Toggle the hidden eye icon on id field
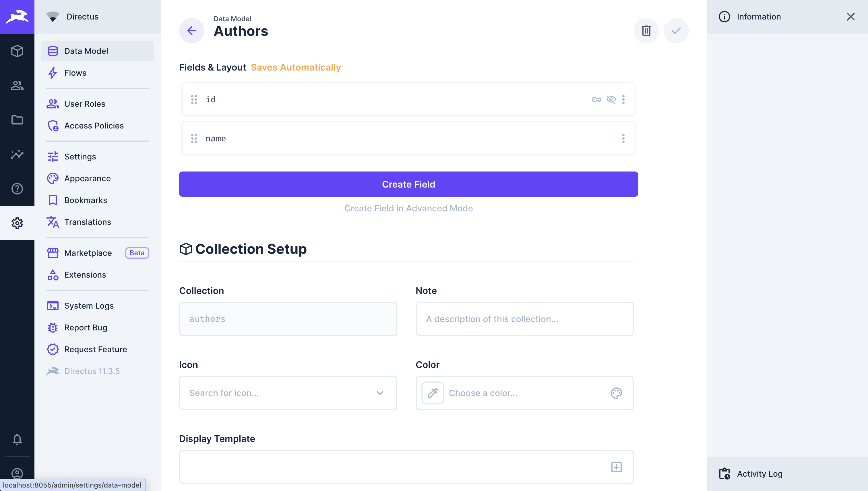Image resolution: width=868 pixels, height=491 pixels. [611, 100]
